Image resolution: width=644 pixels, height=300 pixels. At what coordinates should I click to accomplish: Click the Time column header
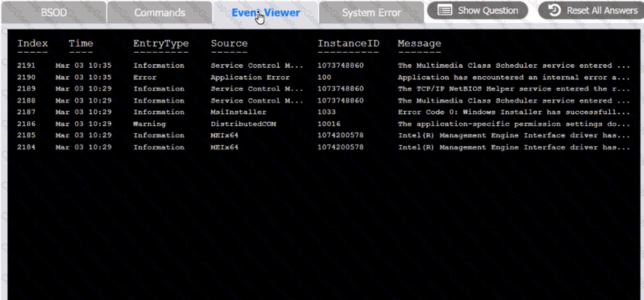click(x=81, y=44)
